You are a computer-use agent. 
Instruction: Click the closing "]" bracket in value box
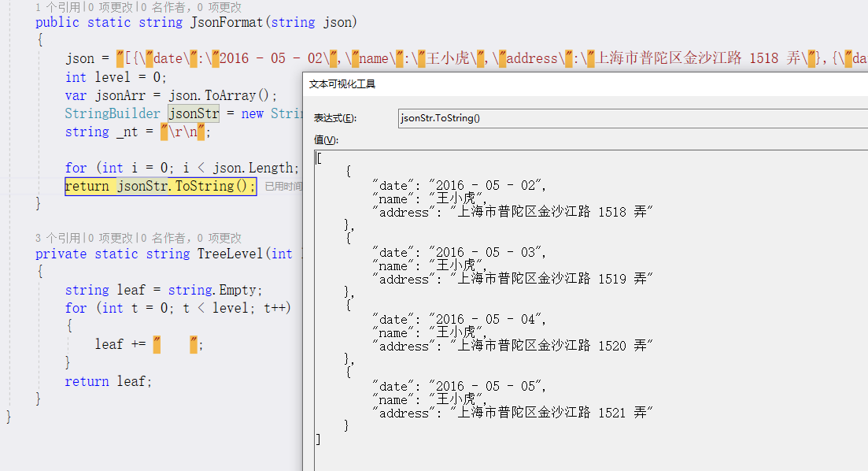[x=318, y=439]
